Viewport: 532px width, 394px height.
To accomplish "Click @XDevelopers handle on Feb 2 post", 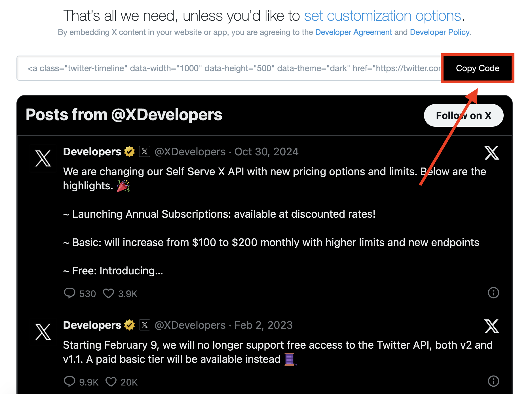I will pos(190,325).
